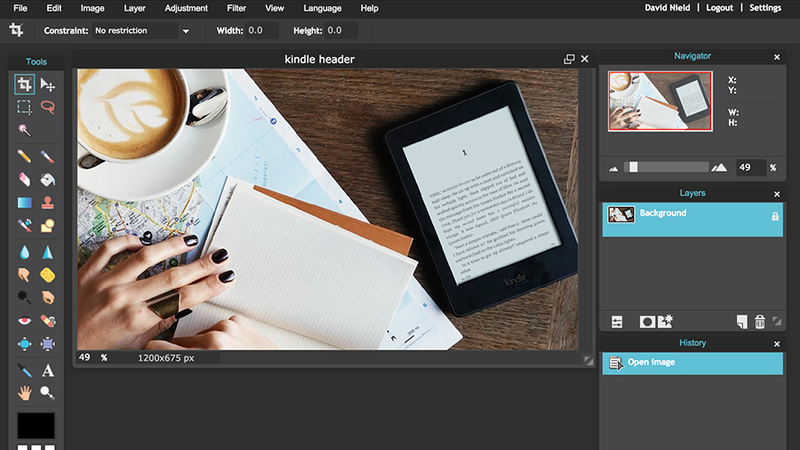Select the Sharpen cone tool
Screen dimensions: 800x450
[x=47, y=252]
